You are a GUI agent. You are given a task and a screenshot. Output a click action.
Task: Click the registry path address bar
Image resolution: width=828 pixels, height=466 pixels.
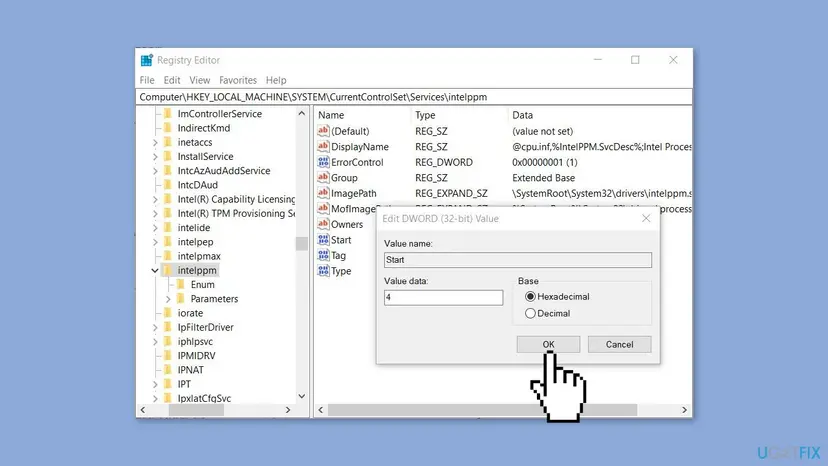(x=415, y=97)
